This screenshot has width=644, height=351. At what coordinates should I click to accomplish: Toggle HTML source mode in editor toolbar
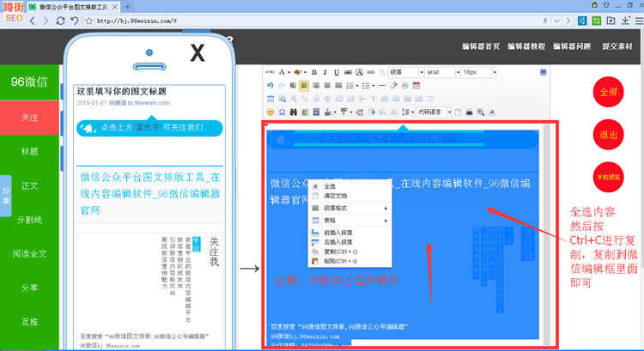270,72
